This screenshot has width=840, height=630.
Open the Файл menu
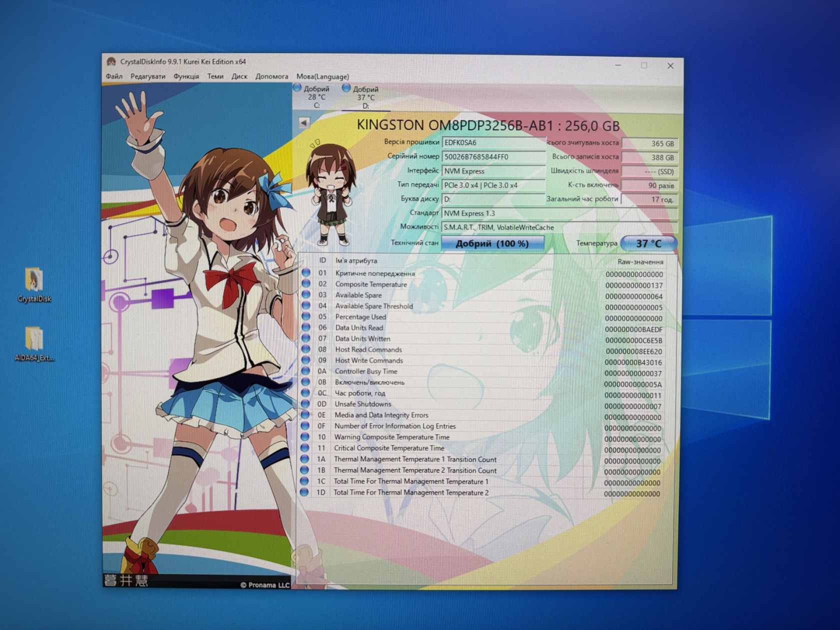(x=114, y=76)
